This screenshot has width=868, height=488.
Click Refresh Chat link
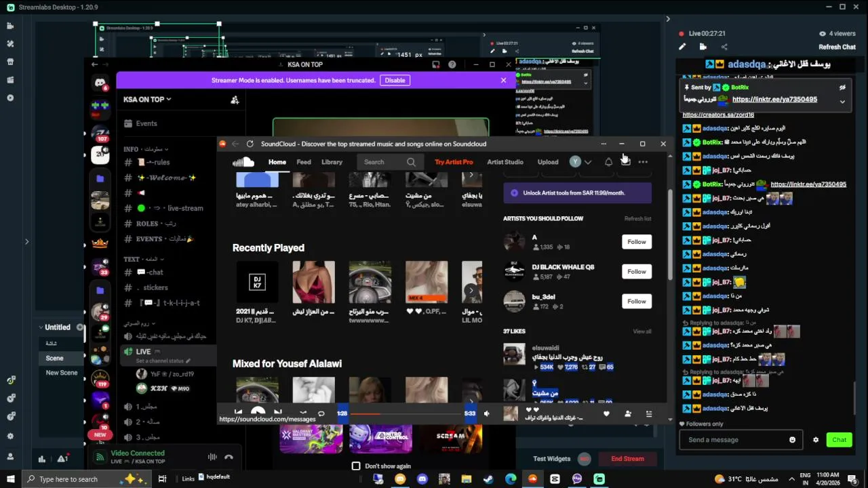[837, 47]
